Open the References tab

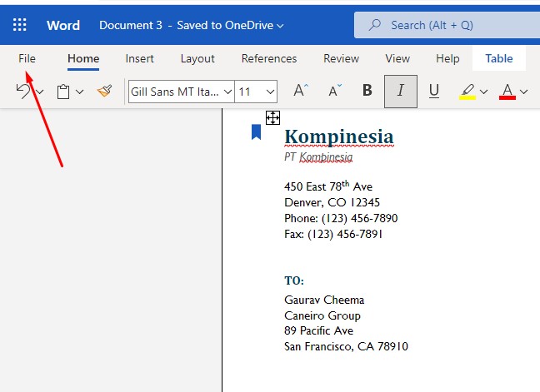269,58
